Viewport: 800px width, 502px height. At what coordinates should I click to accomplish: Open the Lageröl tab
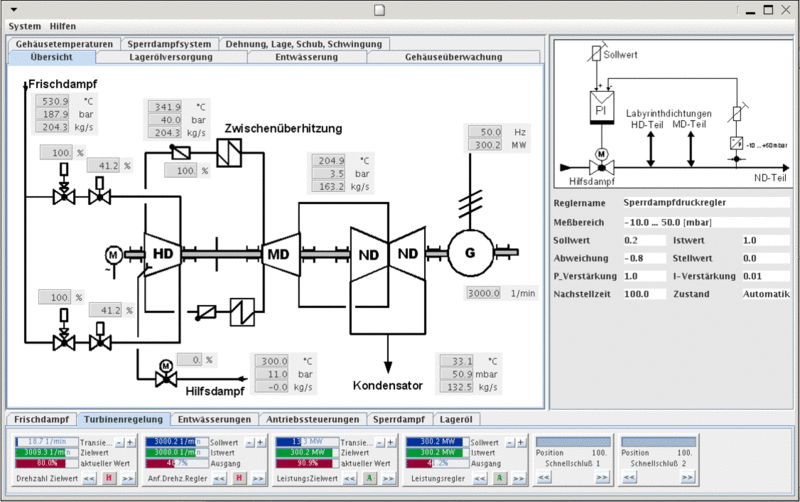coord(456,419)
